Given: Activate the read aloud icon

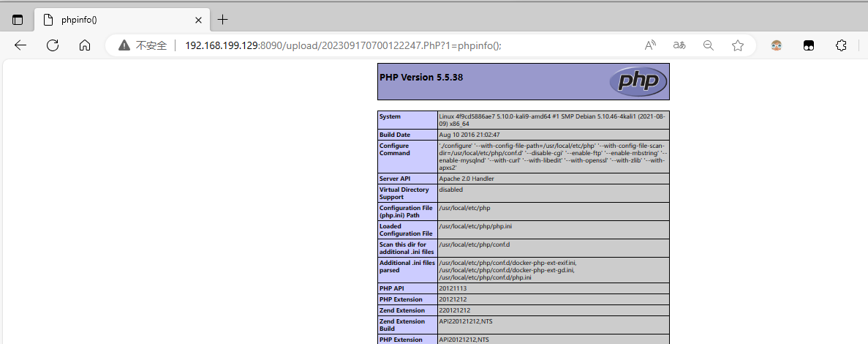Looking at the screenshot, I should pos(651,45).
